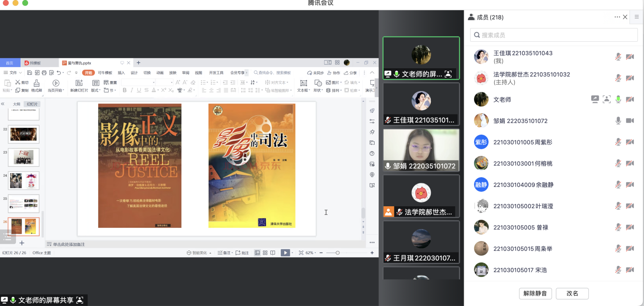Click the Format Painter (格式刷) icon

point(36,83)
